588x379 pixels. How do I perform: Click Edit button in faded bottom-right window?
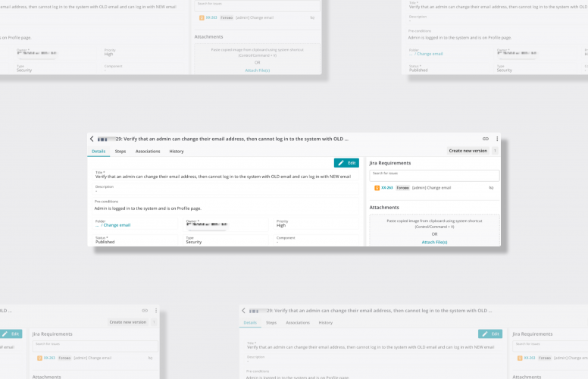(x=490, y=334)
